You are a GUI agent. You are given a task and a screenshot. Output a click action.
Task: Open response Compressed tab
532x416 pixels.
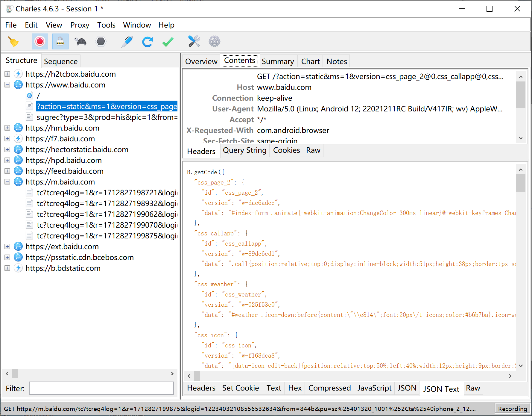330,388
